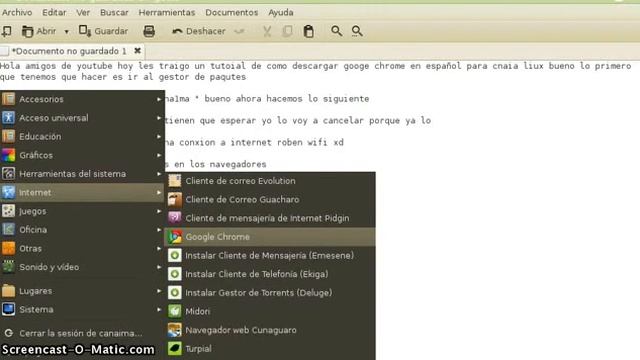Image resolution: width=640 pixels, height=360 pixels.
Task: Click the Oficina category icon
Action: [x=8, y=229]
